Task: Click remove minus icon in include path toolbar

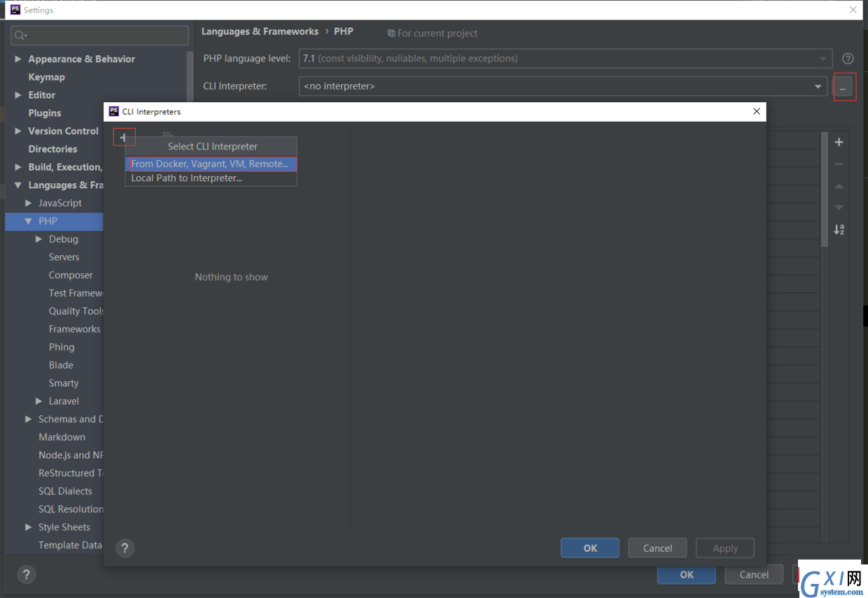Action: (x=839, y=164)
